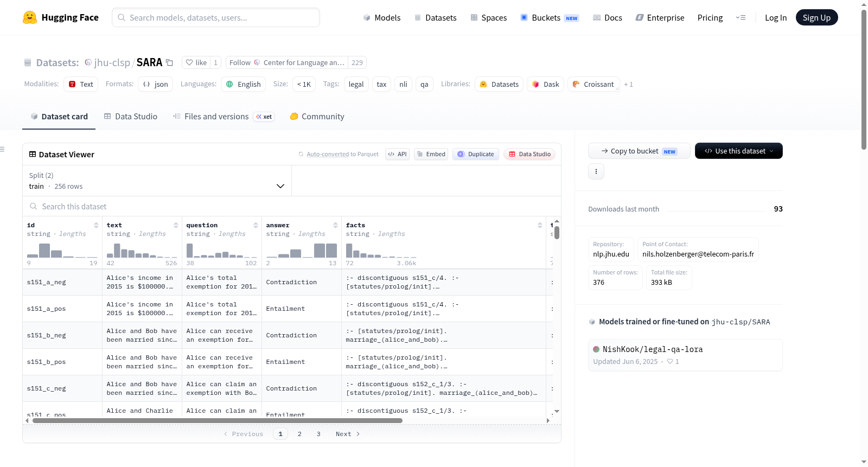Screen dimensions: 868x467
Task: Open the more navigation menu icon
Action: (741, 18)
